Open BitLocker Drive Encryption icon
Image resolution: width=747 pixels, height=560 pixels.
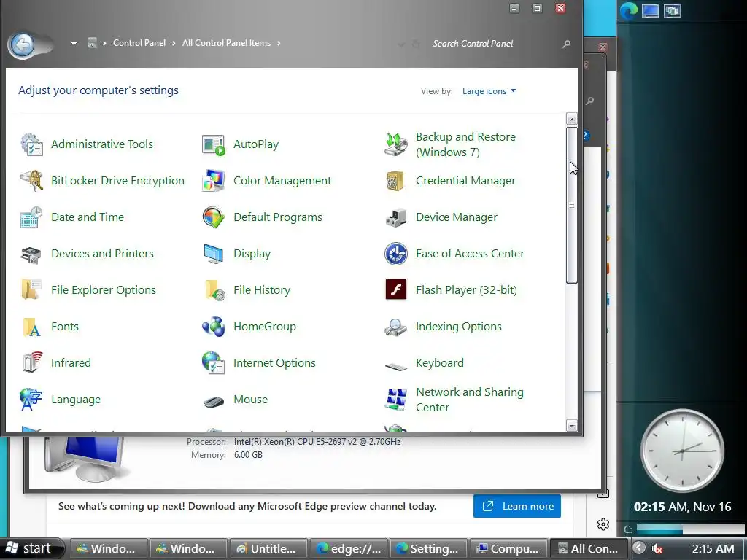31,181
